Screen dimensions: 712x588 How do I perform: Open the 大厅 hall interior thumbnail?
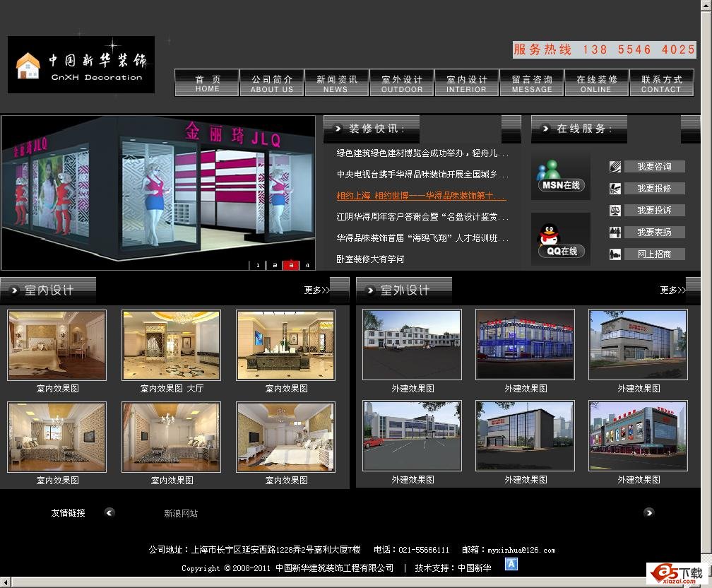tap(171, 346)
